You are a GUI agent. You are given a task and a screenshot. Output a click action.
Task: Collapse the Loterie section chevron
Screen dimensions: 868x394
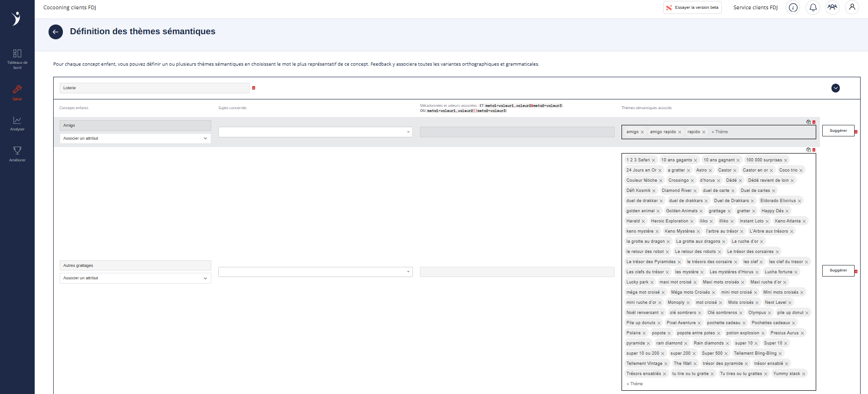pos(836,88)
